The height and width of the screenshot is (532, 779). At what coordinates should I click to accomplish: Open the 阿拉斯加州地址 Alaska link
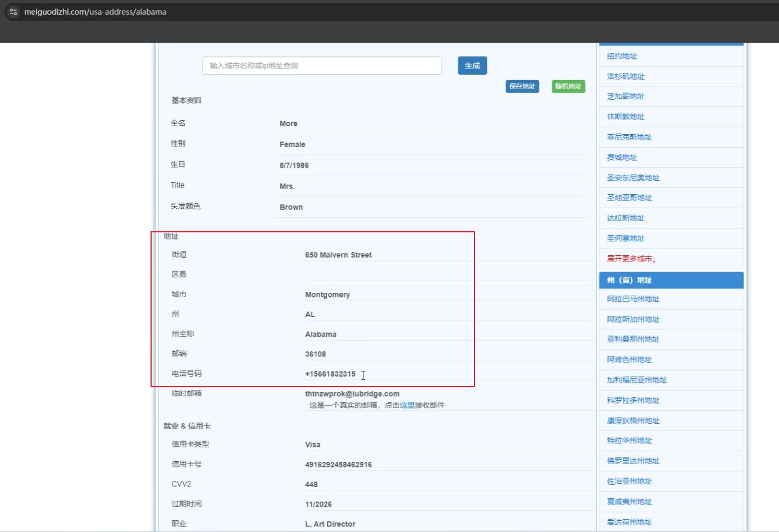coord(633,319)
